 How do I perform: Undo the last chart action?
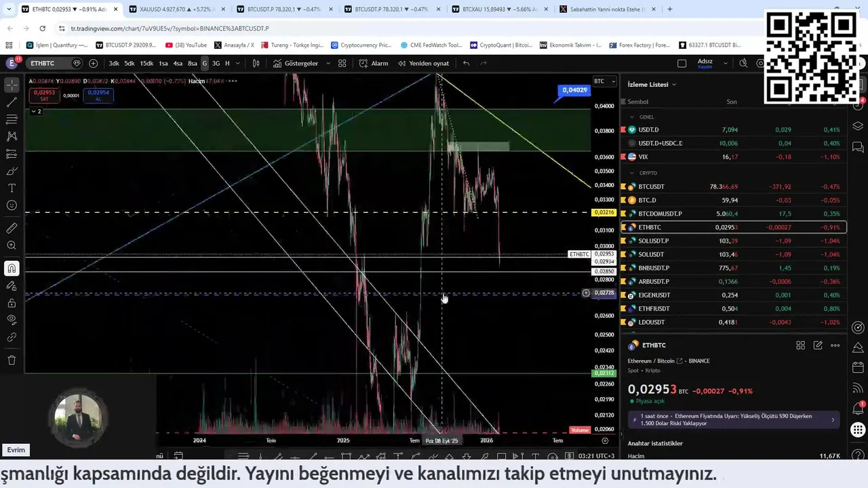coord(466,63)
